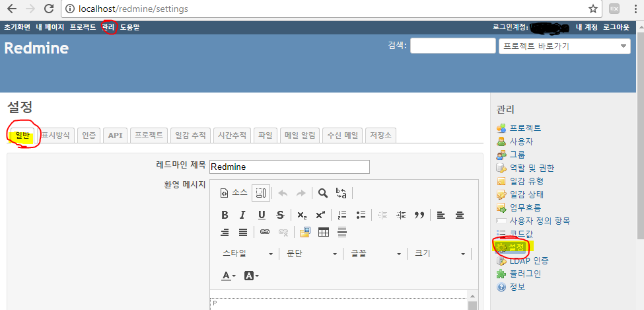Screen dimensions: 644x310
Task: Switch to the 표시방식 tab
Action: click(x=55, y=135)
